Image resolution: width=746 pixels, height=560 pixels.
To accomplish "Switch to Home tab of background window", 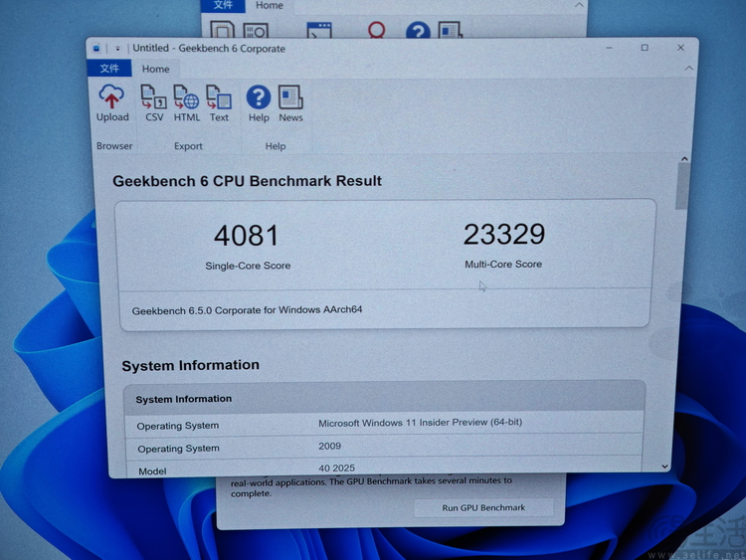I will [269, 5].
